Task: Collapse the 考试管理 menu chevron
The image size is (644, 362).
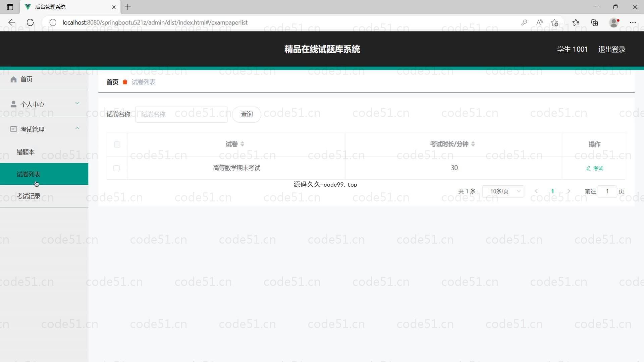Action: point(77,128)
